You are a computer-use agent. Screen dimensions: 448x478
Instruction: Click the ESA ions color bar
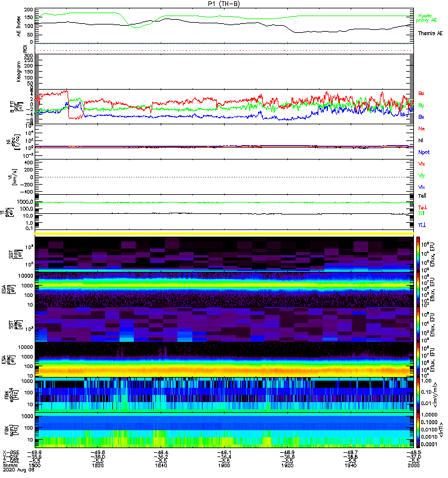click(418, 289)
